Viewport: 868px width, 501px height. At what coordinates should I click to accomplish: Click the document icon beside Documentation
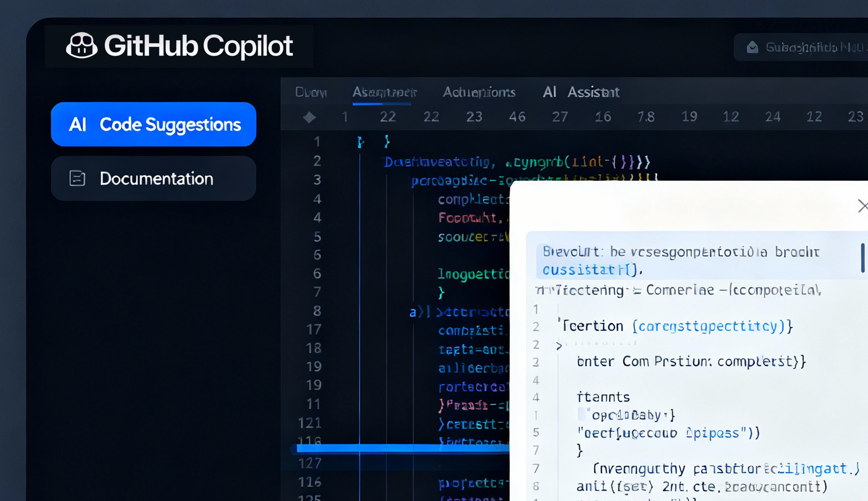77,178
